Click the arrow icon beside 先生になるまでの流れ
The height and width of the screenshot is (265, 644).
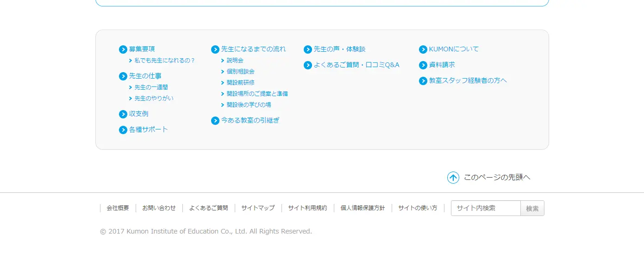[x=215, y=49]
